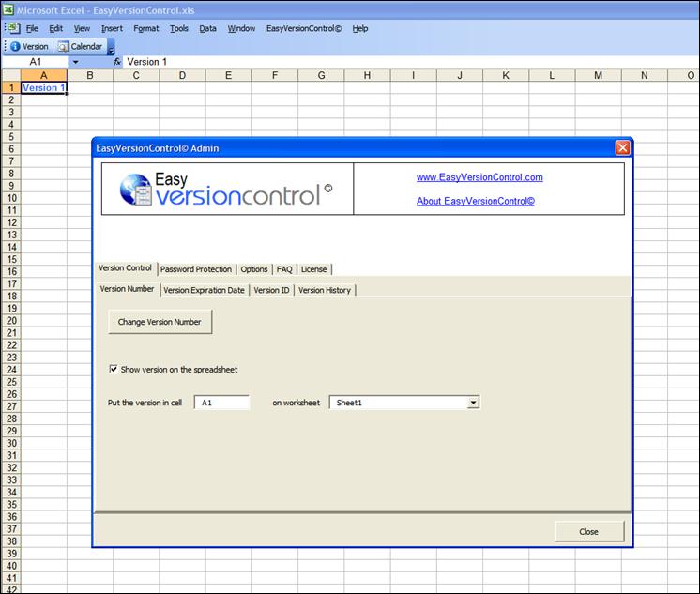The width and height of the screenshot is (700, 594).
Task: Open the Help menu
Action: [x=359, y=28]
